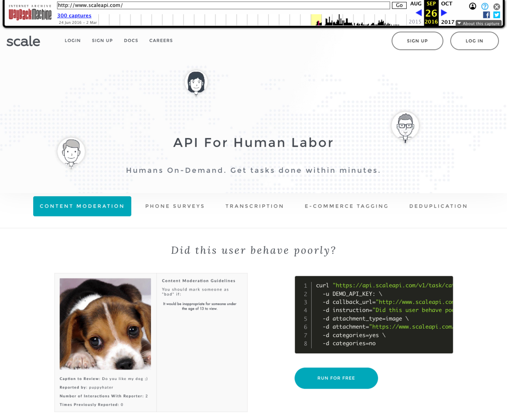
Task: Go to previous capture arrow
Action: click(419, 13)
